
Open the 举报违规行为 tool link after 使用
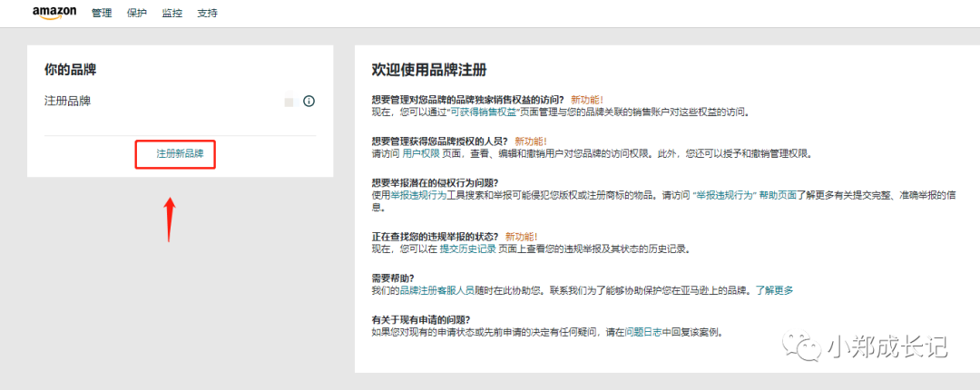click(x=419, y=195)
